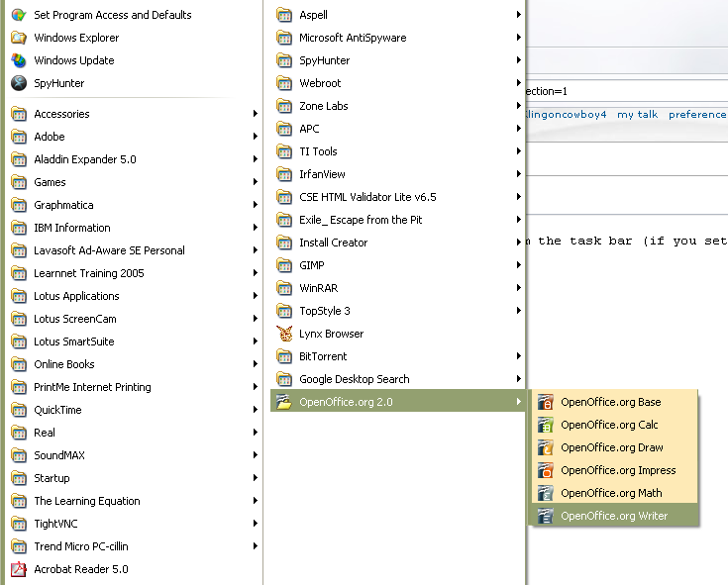
Task: Select The Learning Equation entry
Action: click(134, 501)
